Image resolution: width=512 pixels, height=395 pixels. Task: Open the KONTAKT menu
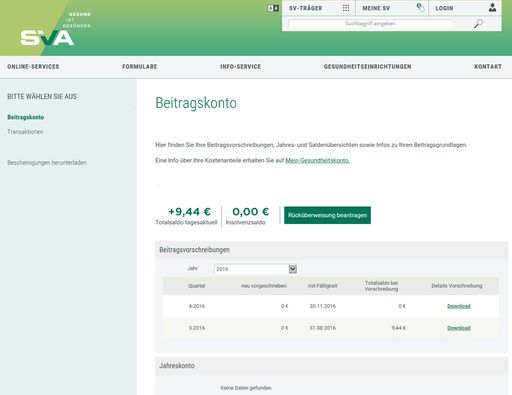(x=488, y=67)
